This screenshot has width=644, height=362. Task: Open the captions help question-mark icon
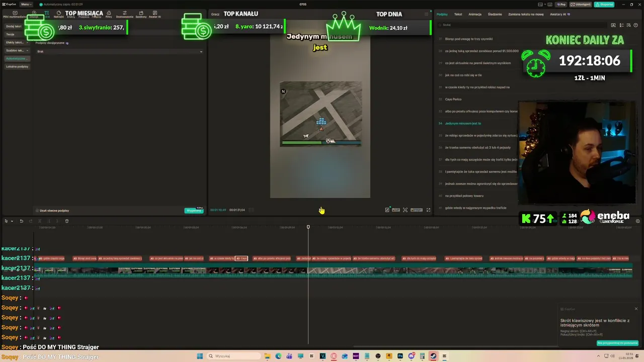coord(636,25)
